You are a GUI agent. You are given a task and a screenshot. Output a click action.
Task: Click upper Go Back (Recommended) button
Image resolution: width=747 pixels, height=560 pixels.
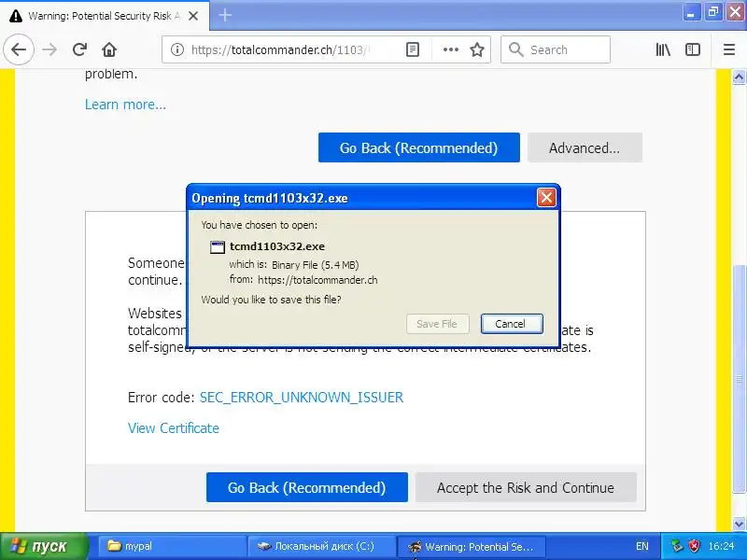418,147
